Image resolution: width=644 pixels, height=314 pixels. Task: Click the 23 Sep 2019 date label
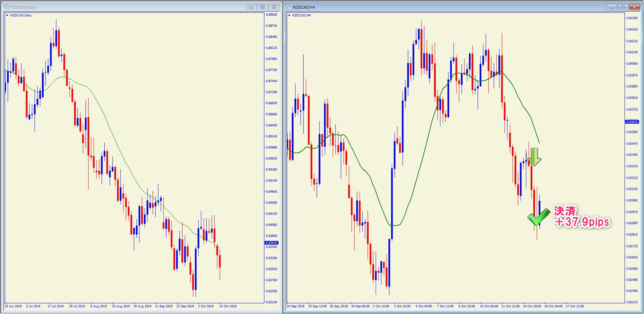click(x=185, y=306)
